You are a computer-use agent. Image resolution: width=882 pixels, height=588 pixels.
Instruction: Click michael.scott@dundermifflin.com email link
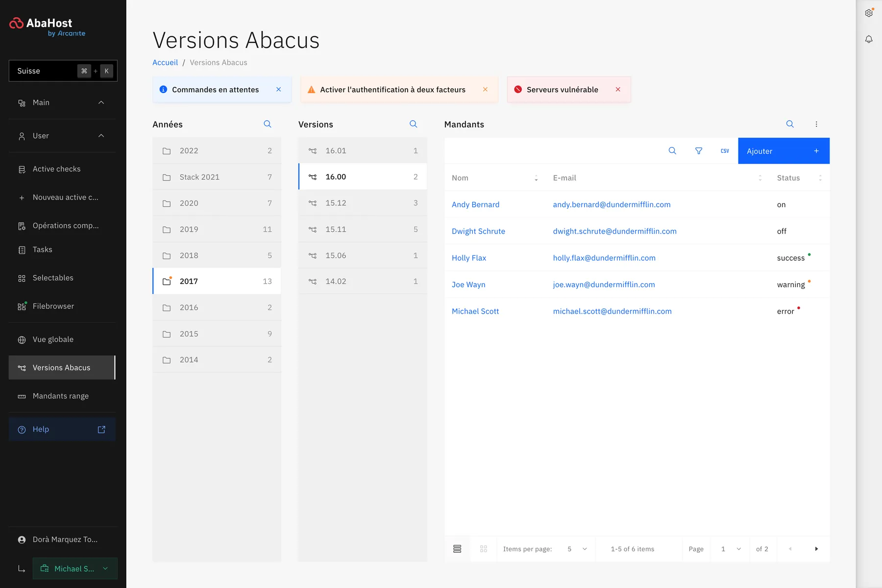[612, 311]
